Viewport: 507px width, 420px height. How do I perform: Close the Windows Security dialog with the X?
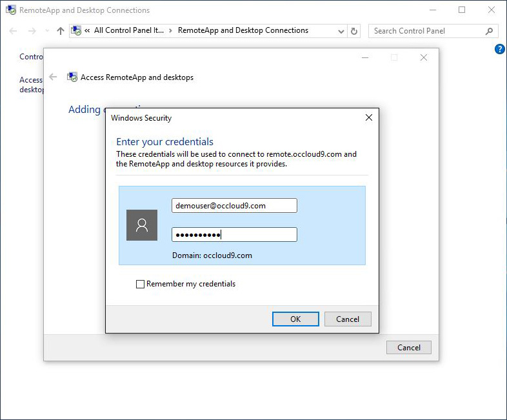pos(368,117)
